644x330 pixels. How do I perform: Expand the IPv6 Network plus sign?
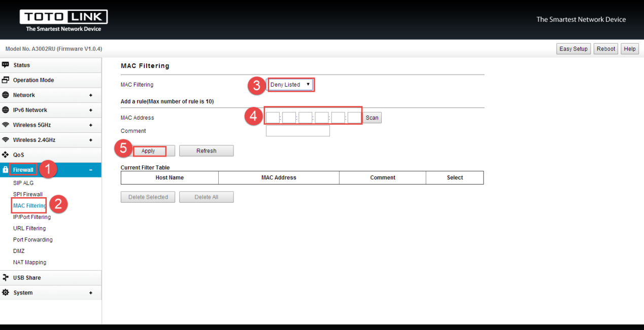[91, 110]
